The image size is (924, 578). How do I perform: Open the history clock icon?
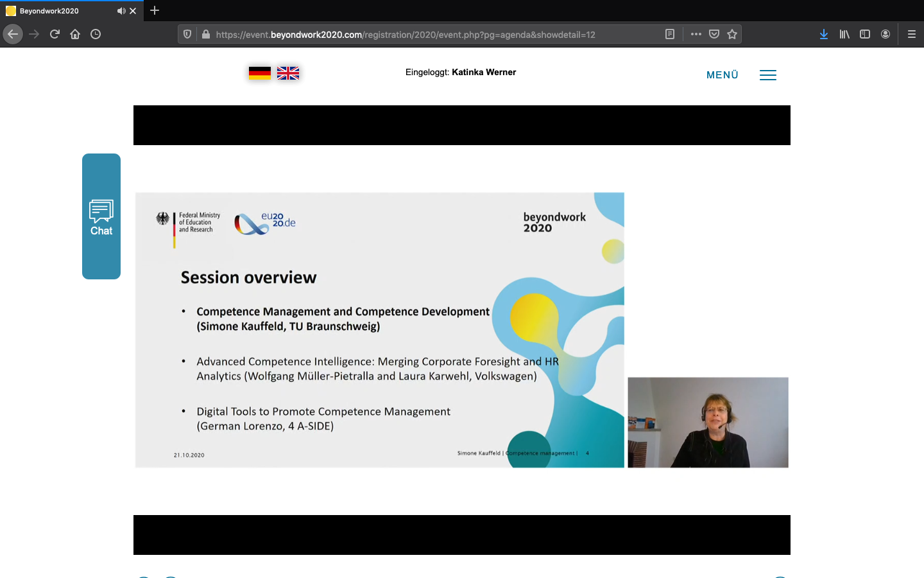tap(96, 34)
